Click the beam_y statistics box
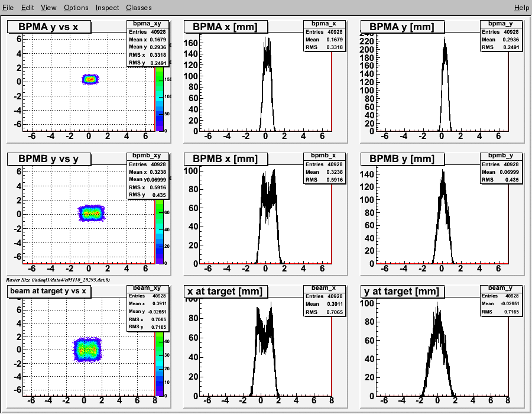The height and width of the screenshot is (414, 532). click(x=501, y=300)
